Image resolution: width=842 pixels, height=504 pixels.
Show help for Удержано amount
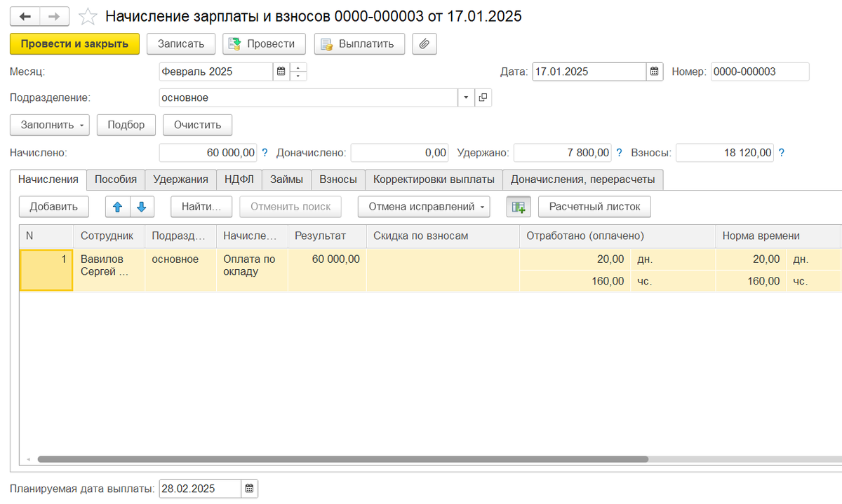click(x=619, y=152)
